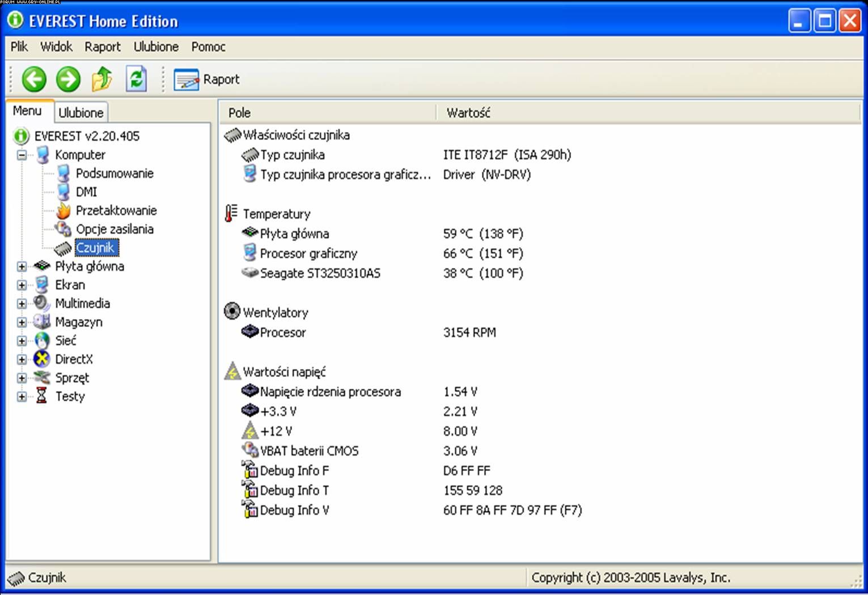868x595 pixels.
Task: Click the DirectX yellow X icon
Action: click(x=42, y=359)
